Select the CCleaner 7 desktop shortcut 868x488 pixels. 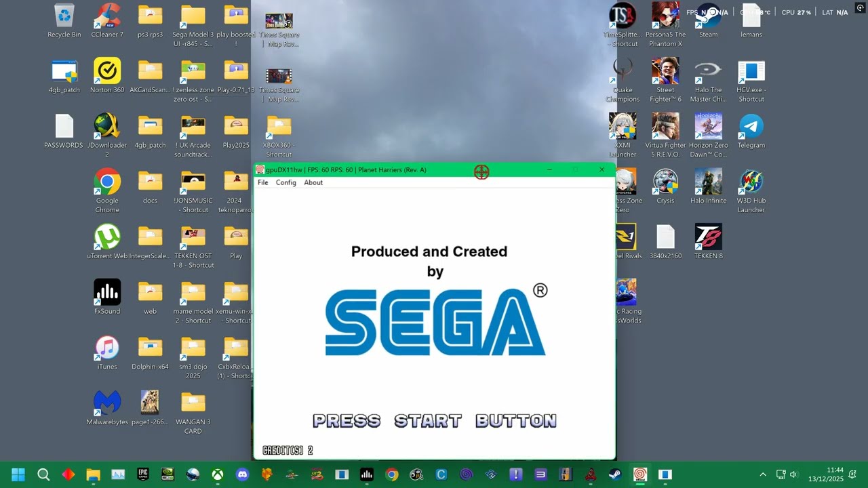click(x=107, y=21)
